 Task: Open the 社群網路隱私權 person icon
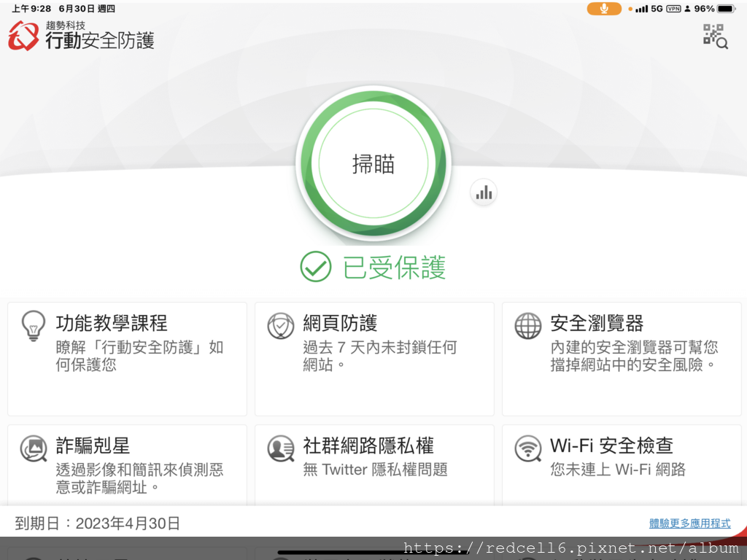(x=281, y=448)
